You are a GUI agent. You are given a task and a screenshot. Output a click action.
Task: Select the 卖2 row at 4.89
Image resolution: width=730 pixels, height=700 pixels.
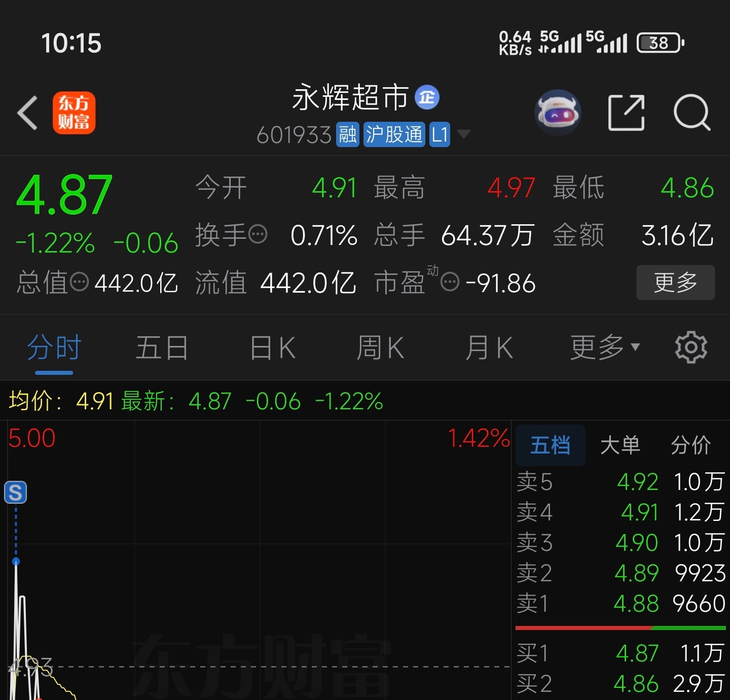[x=621, y=573]
